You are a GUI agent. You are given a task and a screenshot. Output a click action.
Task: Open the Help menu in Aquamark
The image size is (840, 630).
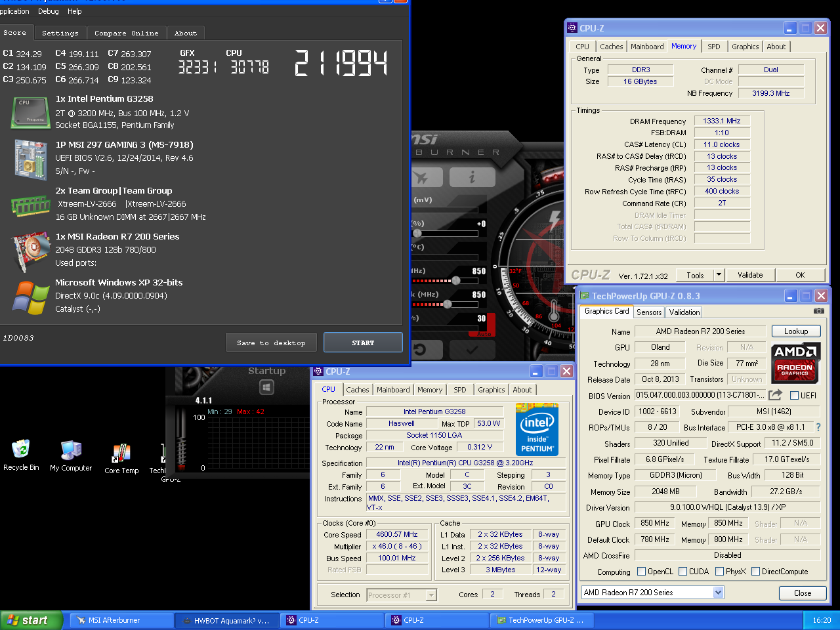coord(75,11)
